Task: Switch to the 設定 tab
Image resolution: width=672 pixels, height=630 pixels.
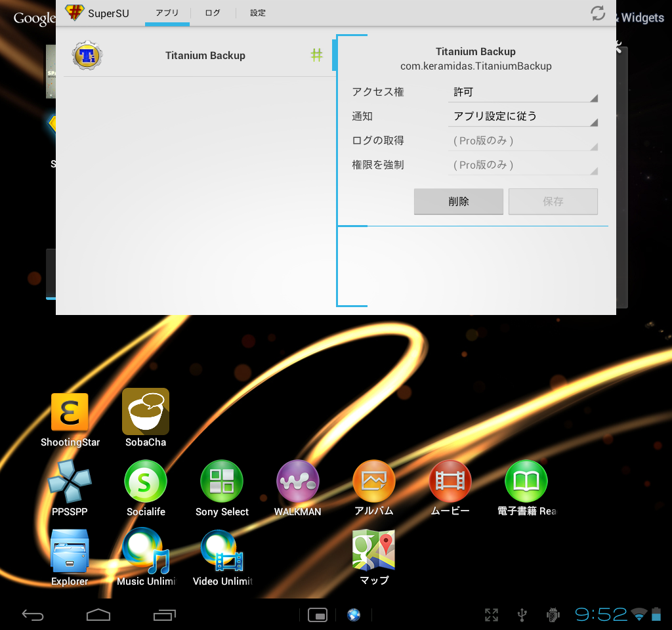Action: pos(258,13)
